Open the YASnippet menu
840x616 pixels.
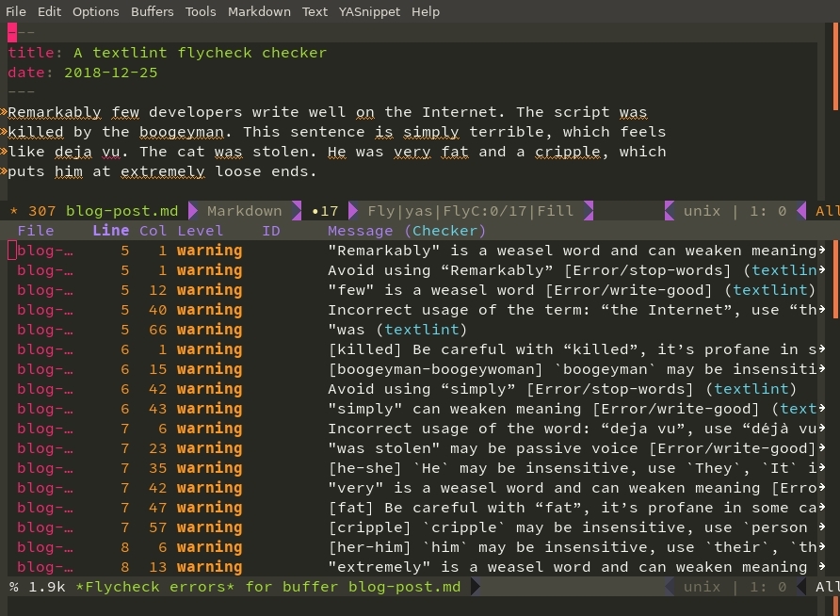click(x=369, y=11)
